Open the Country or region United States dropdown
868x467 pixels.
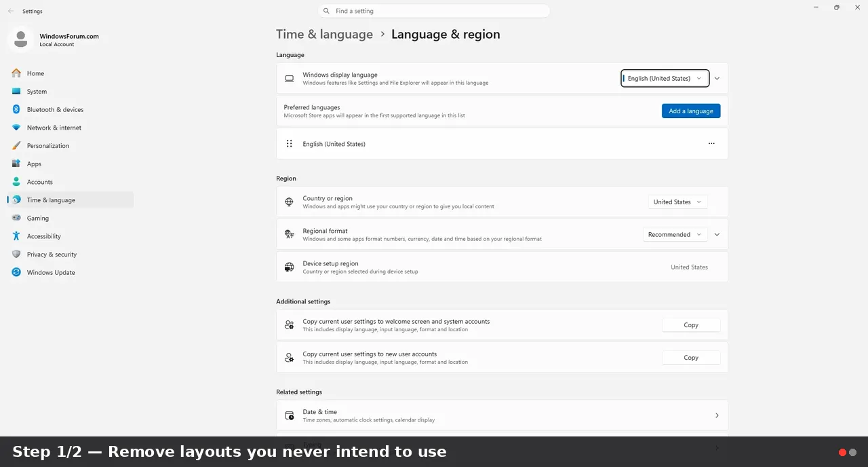click(x=677, y=202)
